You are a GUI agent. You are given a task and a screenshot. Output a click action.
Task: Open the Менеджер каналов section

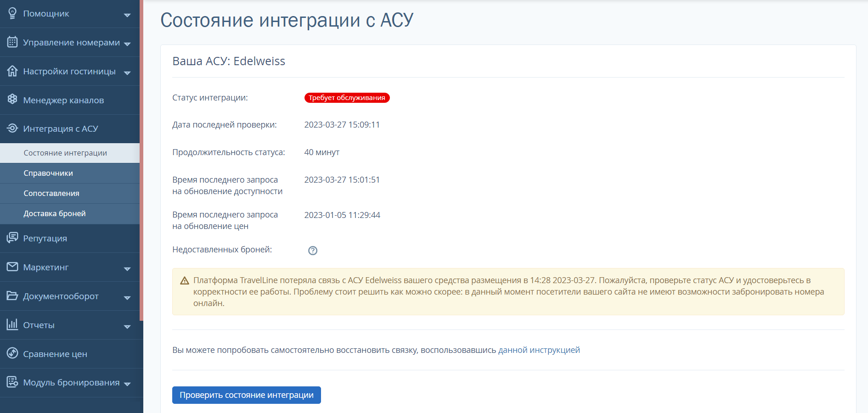point(70,100)
